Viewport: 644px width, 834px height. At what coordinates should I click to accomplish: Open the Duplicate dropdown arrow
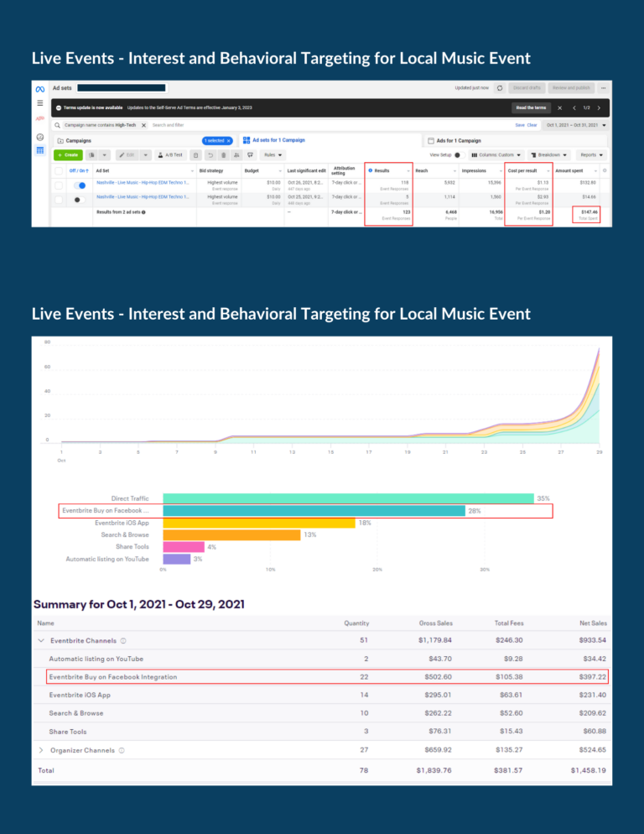coord(105,155)
